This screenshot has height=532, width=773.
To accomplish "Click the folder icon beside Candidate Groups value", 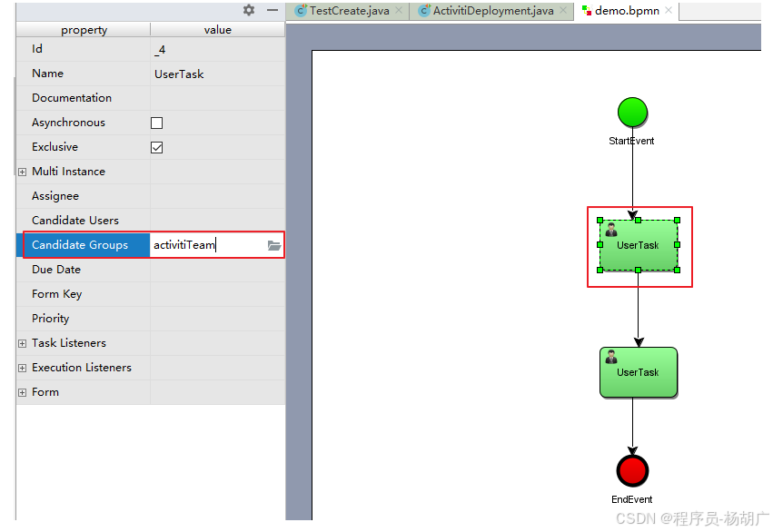I will 274,245.
